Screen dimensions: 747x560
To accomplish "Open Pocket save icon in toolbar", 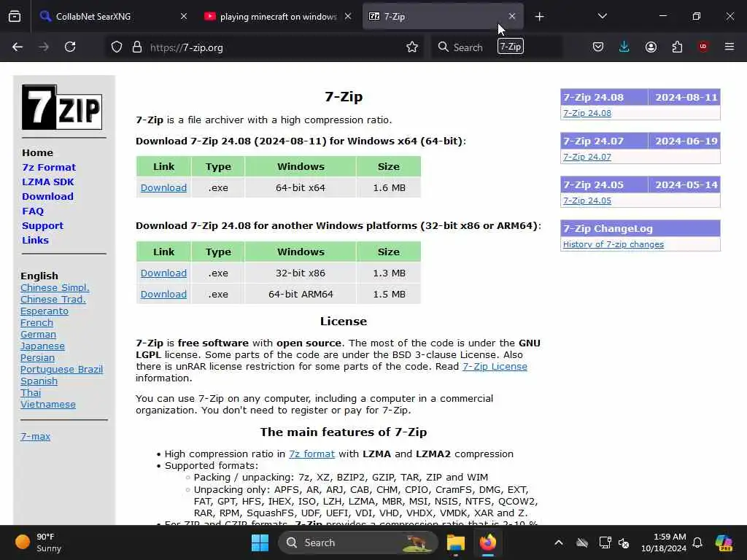I will (598, 47).
